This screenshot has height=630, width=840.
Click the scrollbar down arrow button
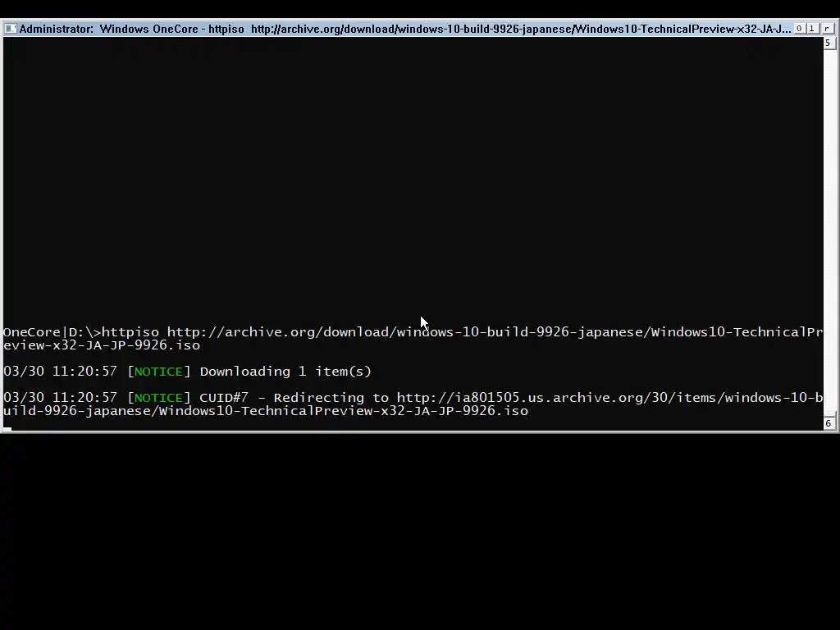(829, 422)
